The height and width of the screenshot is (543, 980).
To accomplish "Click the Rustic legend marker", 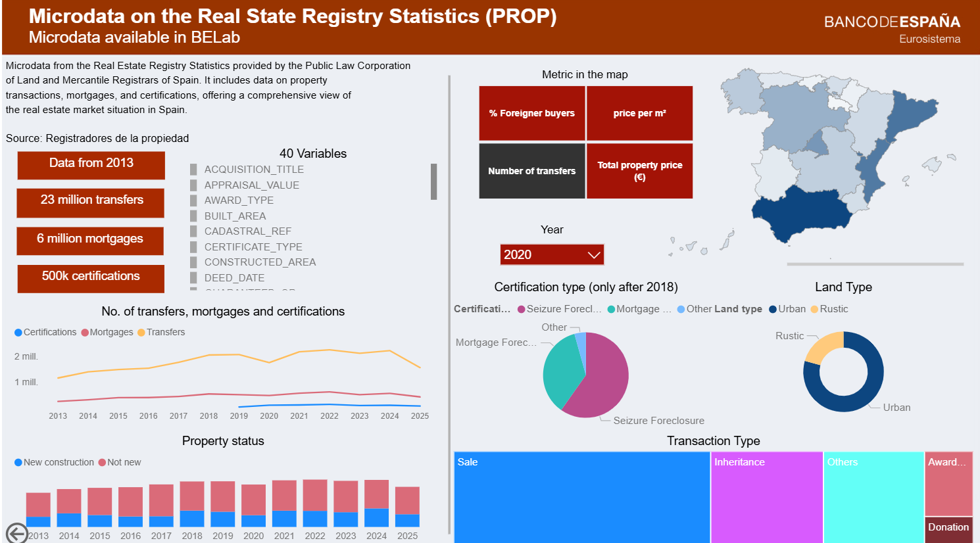I will click(x=814, y=310).
